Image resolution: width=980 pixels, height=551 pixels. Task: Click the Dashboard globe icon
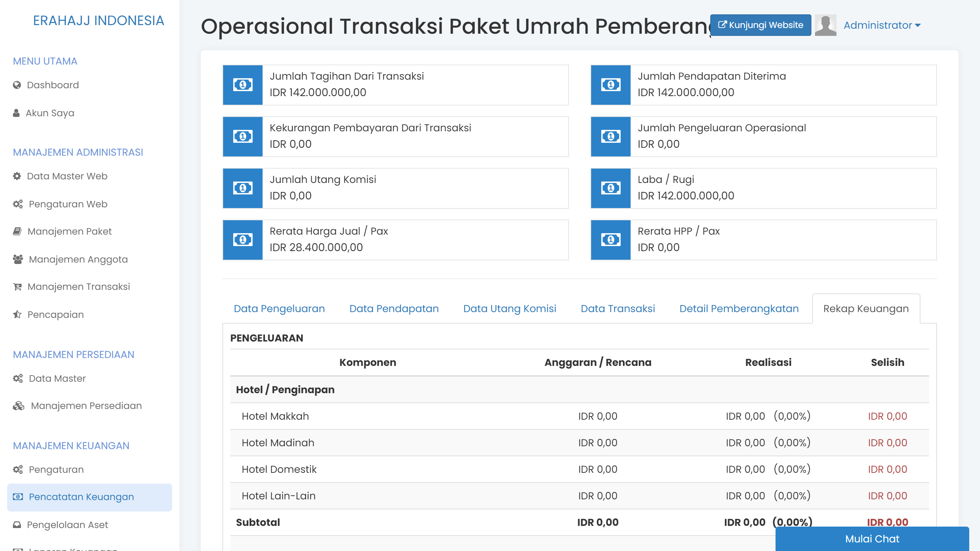17,85
